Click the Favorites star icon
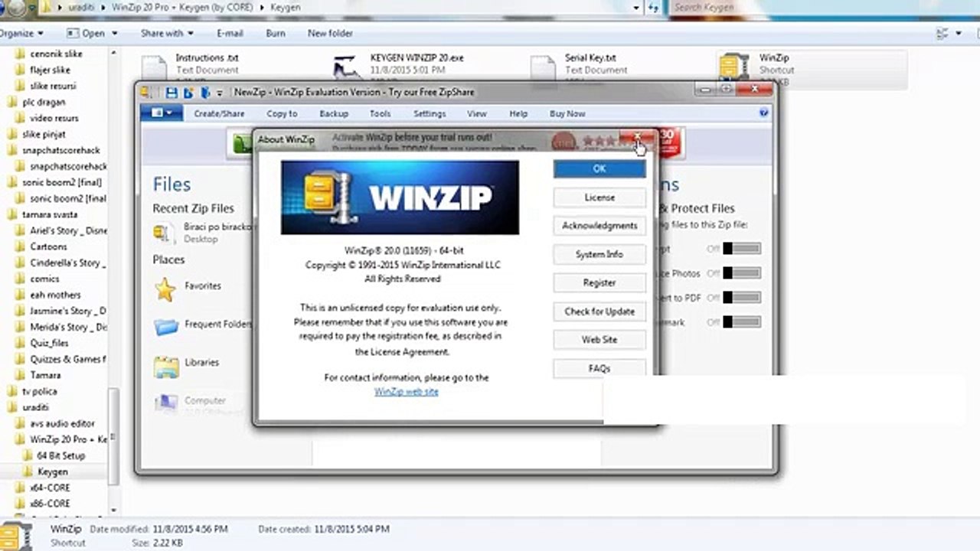Viewport: 980px width, 551px height. coord(165,289)
